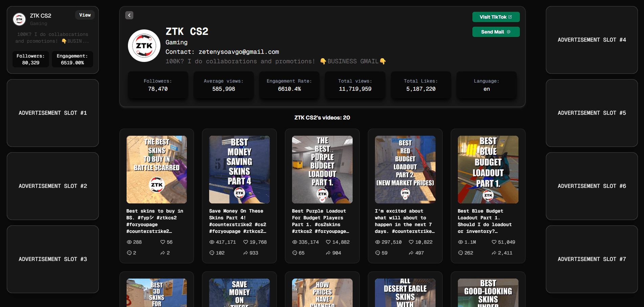This screenshot has width=644, height=307.
Task: Click the comment icon showing 59 comments
Action: [377, 253]
